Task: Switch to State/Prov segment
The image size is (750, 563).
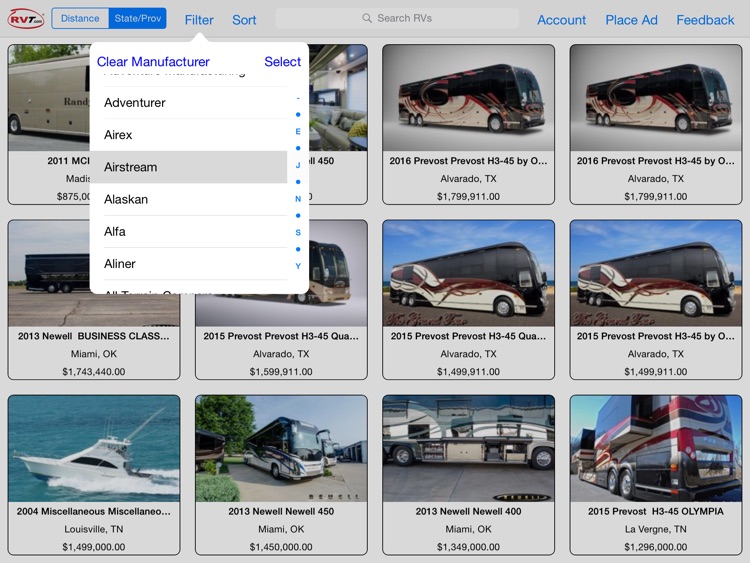Action: point(138,18)
